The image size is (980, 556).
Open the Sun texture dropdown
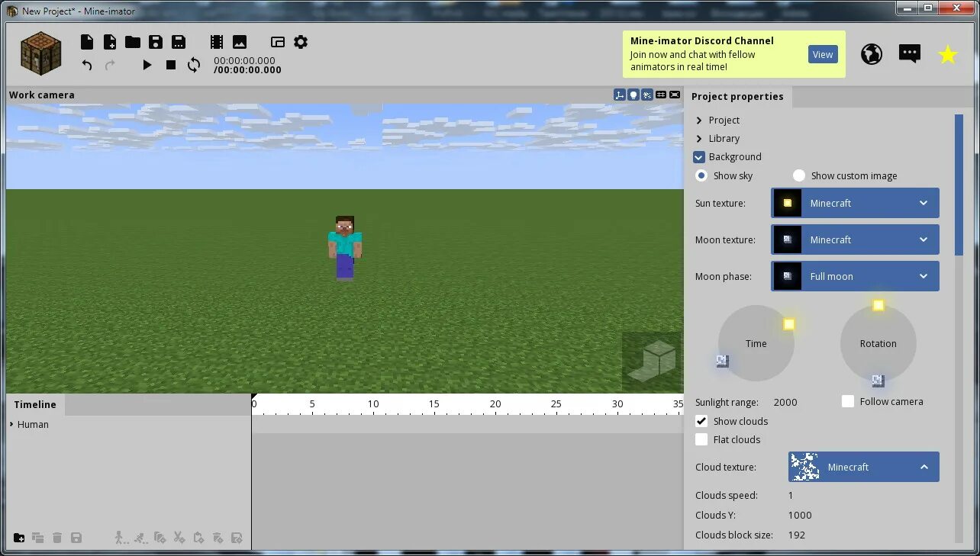[856, 203]
